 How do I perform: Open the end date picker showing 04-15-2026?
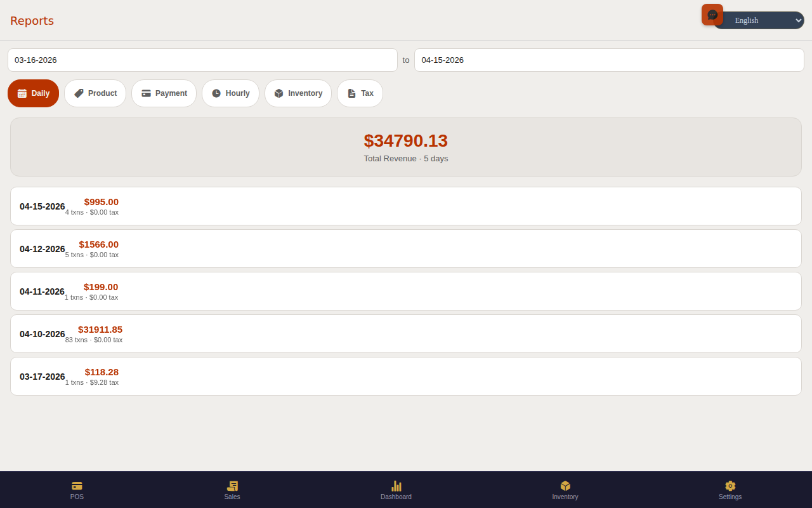(609, 60)
